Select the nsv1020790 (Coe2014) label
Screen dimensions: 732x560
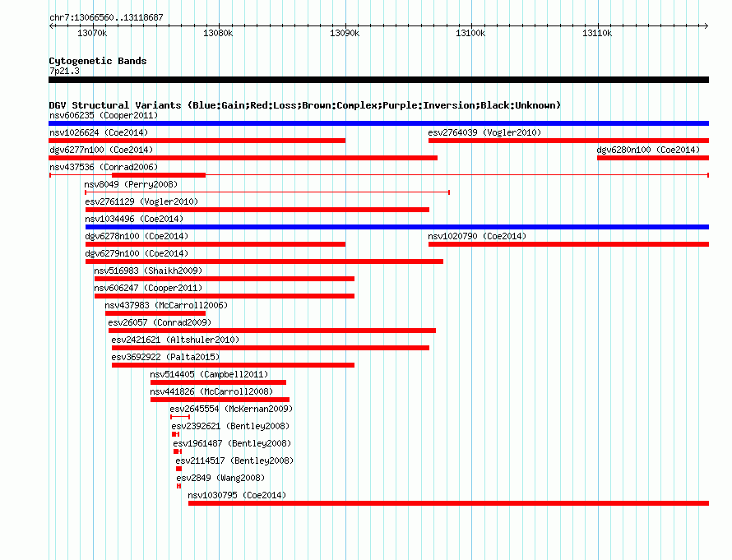(x=477, y=236)
